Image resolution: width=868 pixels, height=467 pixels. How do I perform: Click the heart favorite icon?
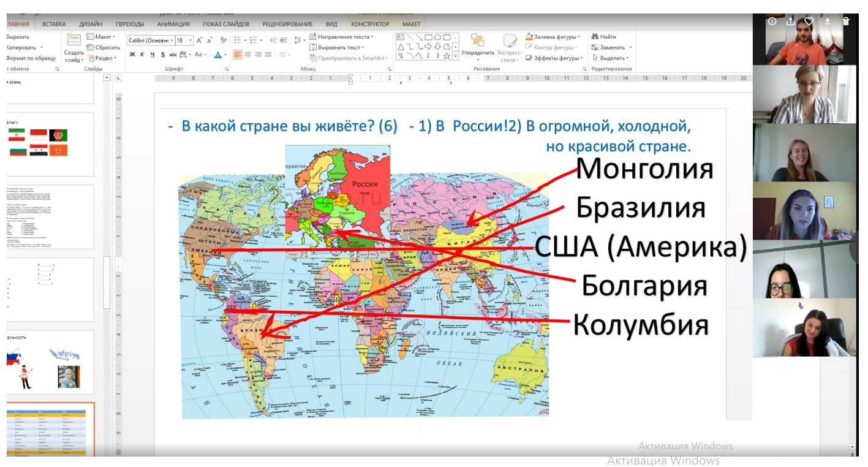[x=809, y=21]
